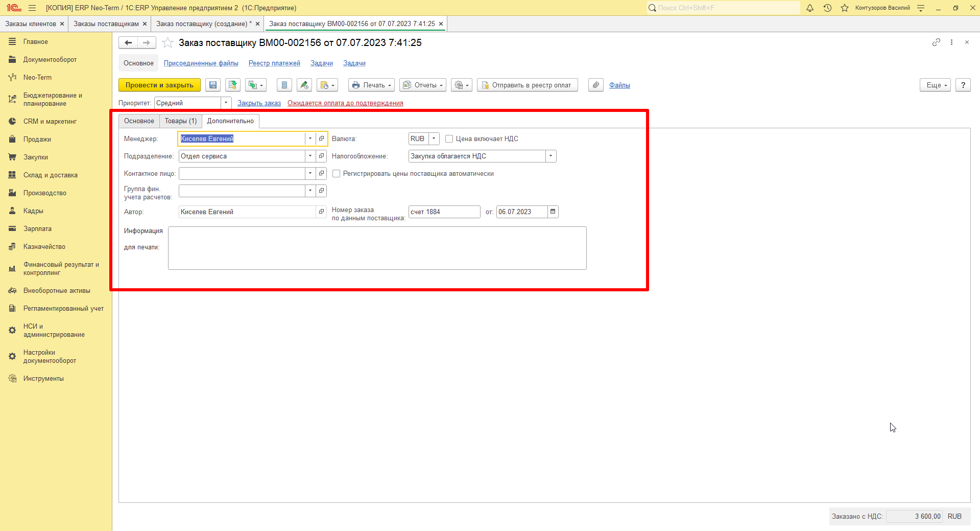Screen dimensions: 980x531
Task: Click the supplier order number field 'счет 1884'
Action: 444,212
